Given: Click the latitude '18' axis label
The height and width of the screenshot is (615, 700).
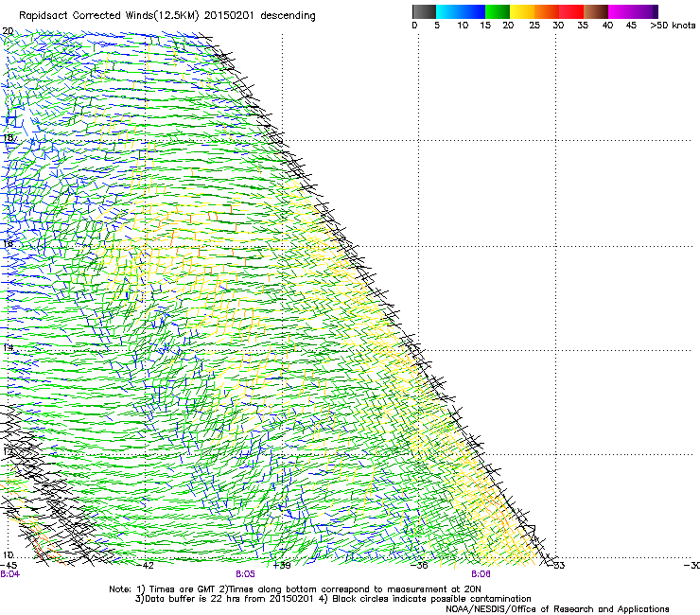Looking at the screenshot, I should click(8, 137).
